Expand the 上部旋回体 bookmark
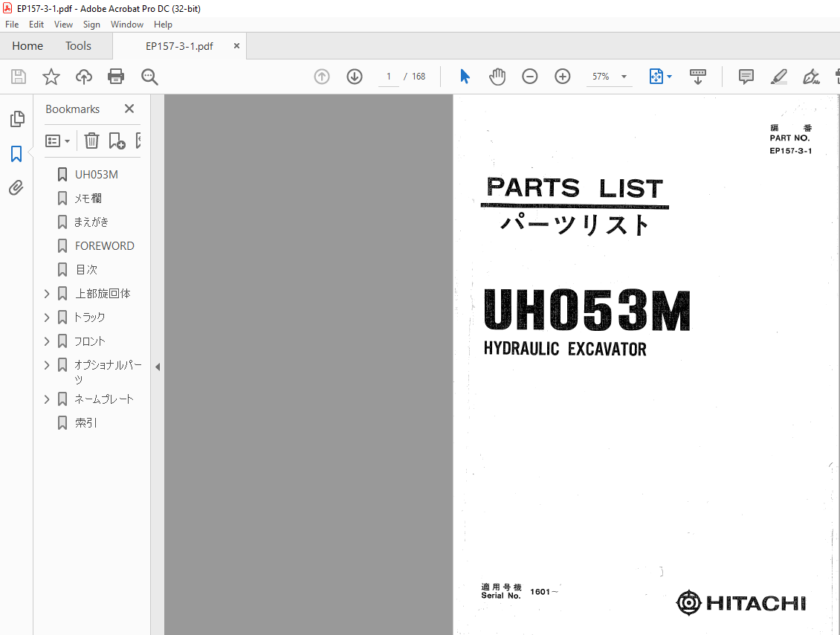This screenshot has width=840, height=635. pyautogui.click(x=47, y=294)
